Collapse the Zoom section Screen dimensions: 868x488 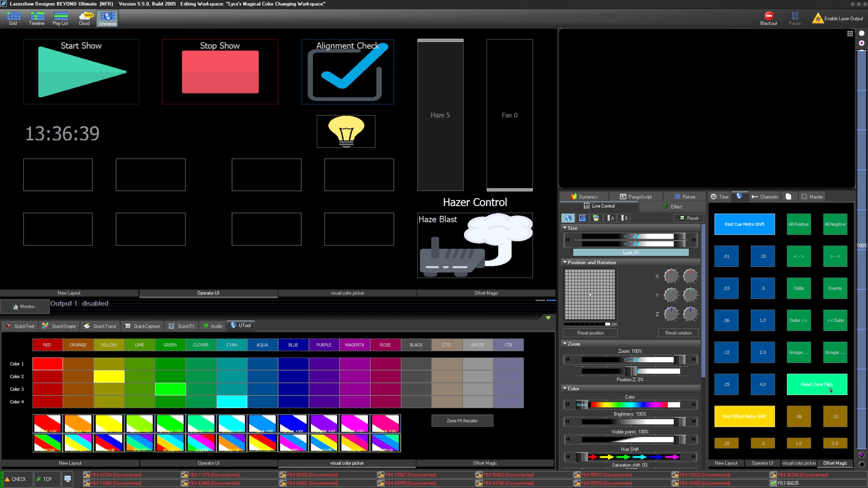565,344
